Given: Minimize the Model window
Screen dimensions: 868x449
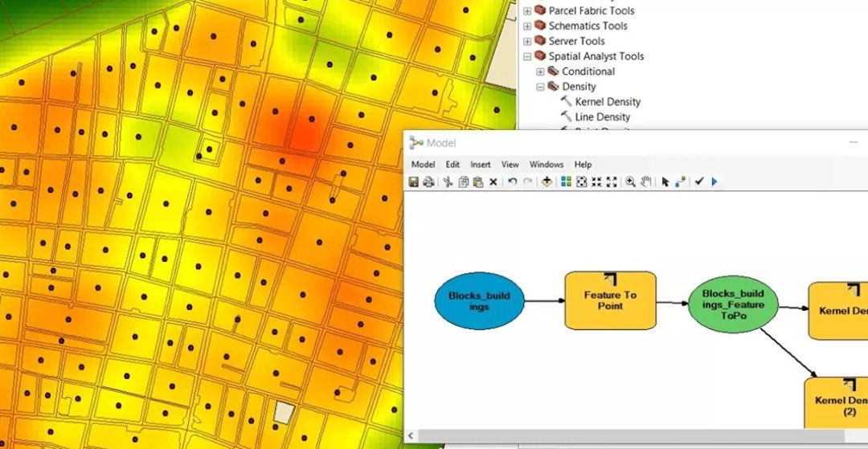Looking at the screenshot, I should click(853, 143).
